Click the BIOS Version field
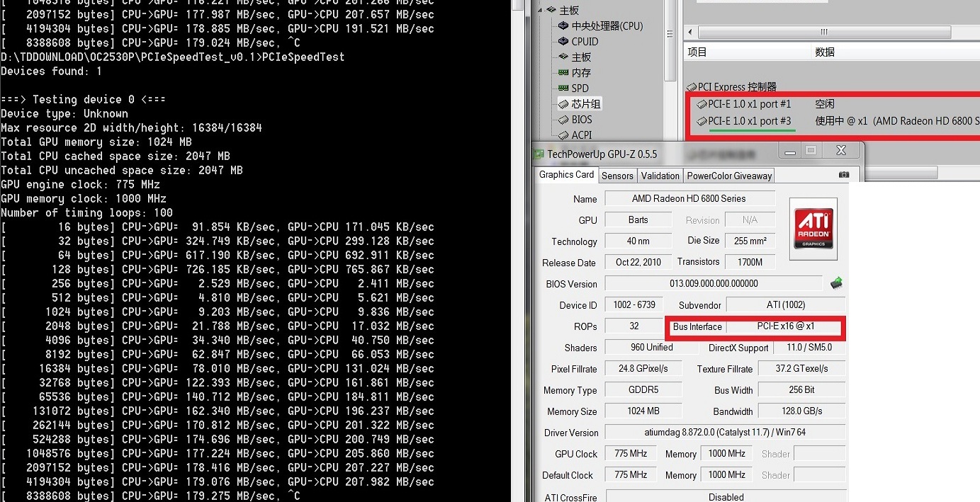 point(714,283)
